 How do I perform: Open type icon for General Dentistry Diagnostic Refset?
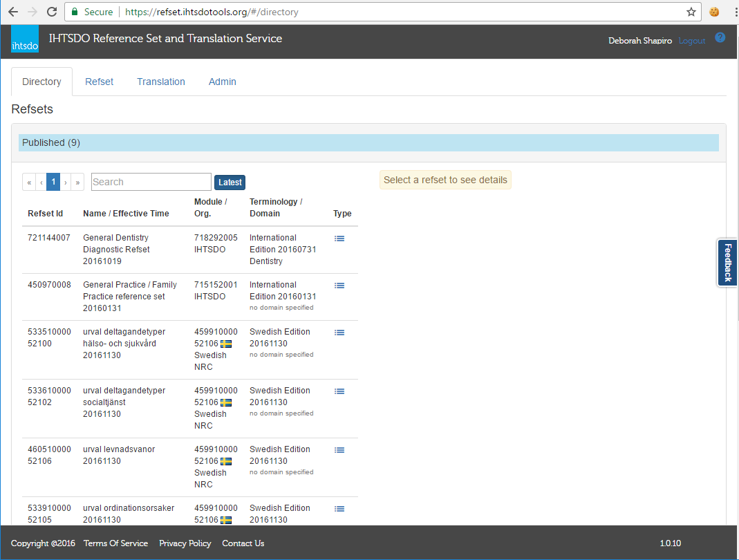(x=339, y=239)
